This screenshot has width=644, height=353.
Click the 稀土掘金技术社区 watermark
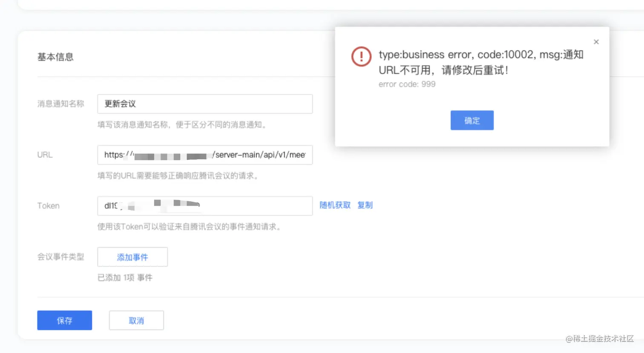coord(598,339)
